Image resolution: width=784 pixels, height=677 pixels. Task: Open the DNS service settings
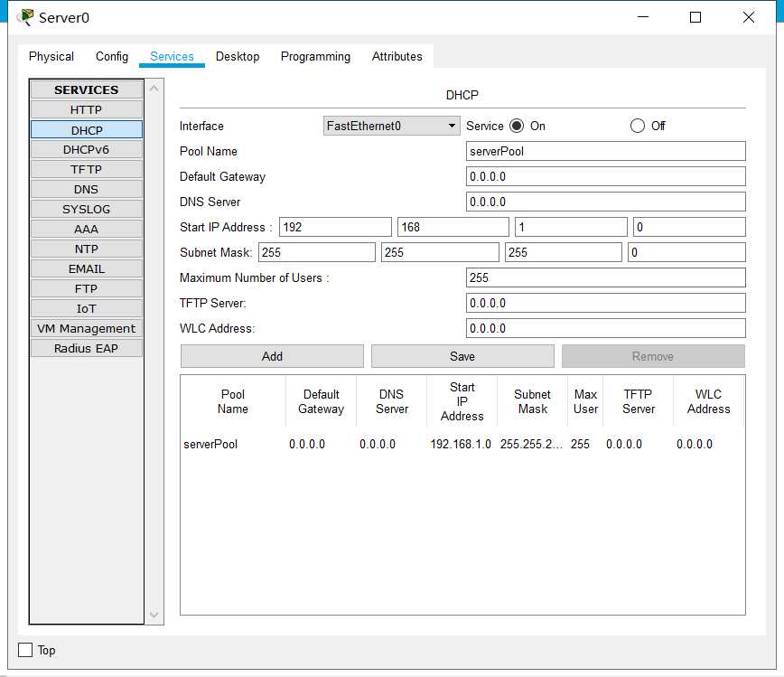87,189
